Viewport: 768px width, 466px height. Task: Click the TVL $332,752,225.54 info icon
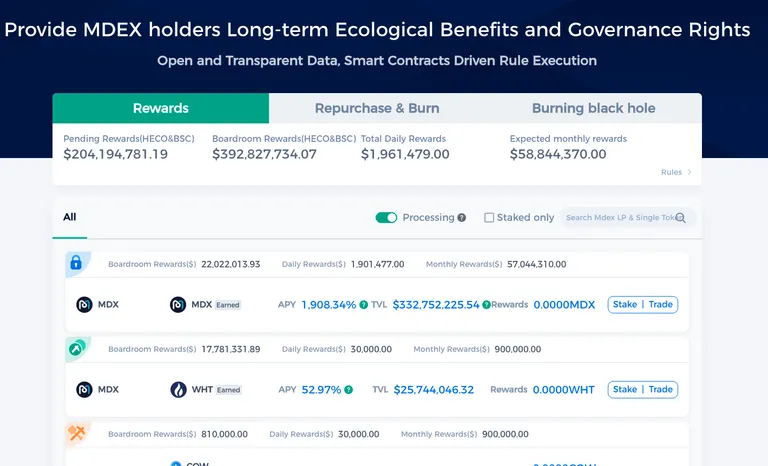[x=486, y=305]
